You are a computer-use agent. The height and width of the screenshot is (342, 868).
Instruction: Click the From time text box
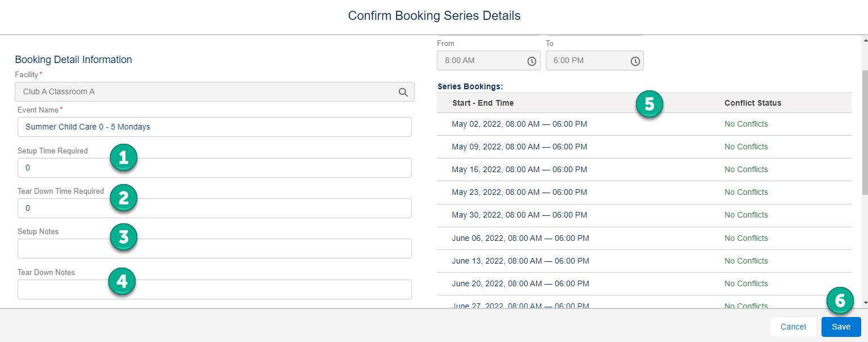coord(488,60)
